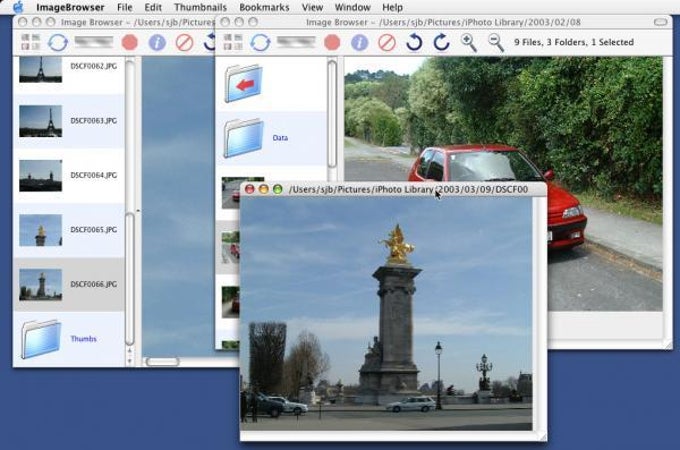This screenshot has width=680, height=450.
Task: Open the Edit menu
Action: point(153,7)
